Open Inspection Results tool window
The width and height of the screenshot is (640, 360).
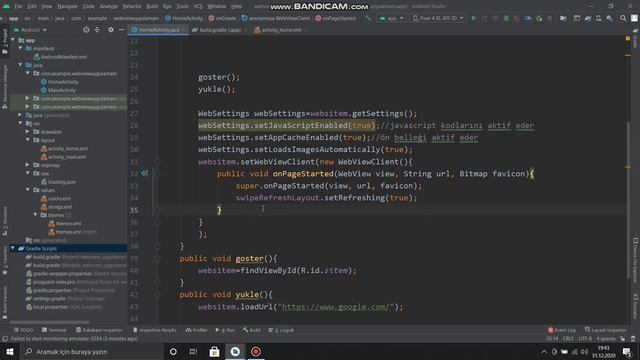click(x=154, y=330)
